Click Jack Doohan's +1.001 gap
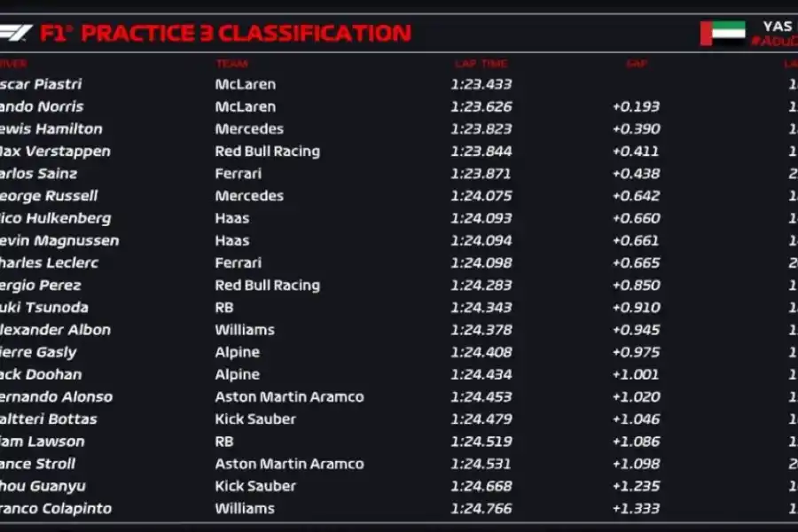Viewport: 798px width, 532px height. click(x=636, y=375)
